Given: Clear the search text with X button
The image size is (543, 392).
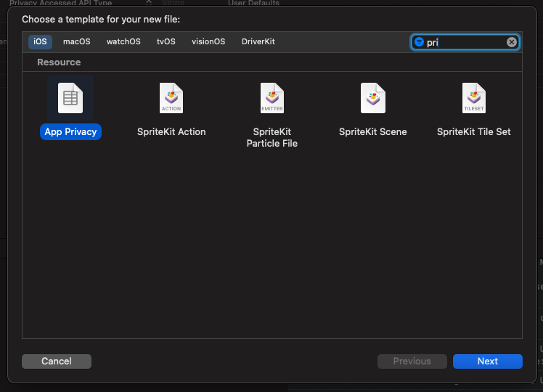Looking at the screenshot, I should [512, 42].
